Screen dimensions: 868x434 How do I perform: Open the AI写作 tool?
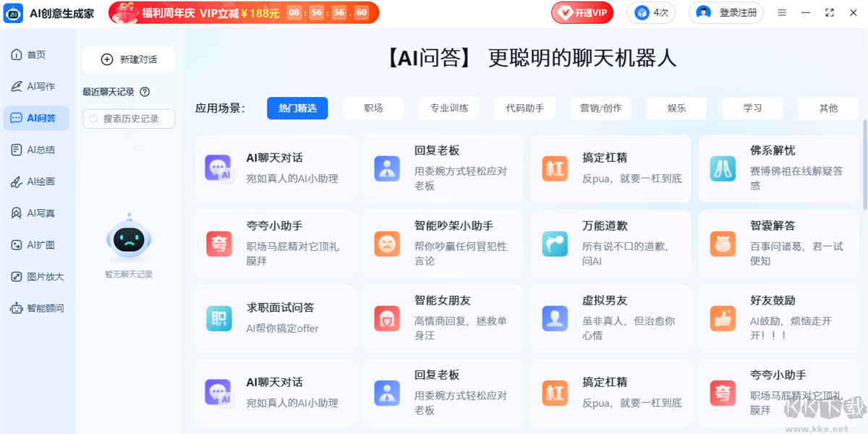coord(36,86)
